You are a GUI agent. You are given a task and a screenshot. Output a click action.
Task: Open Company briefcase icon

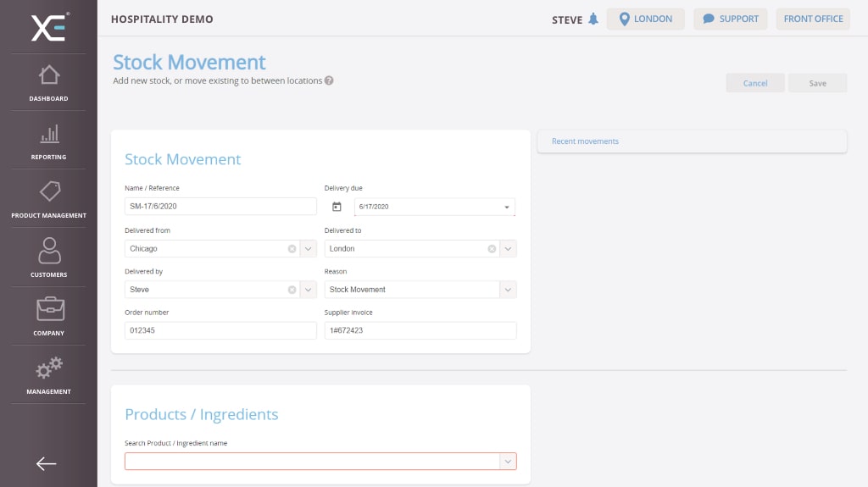coord(49,309)
